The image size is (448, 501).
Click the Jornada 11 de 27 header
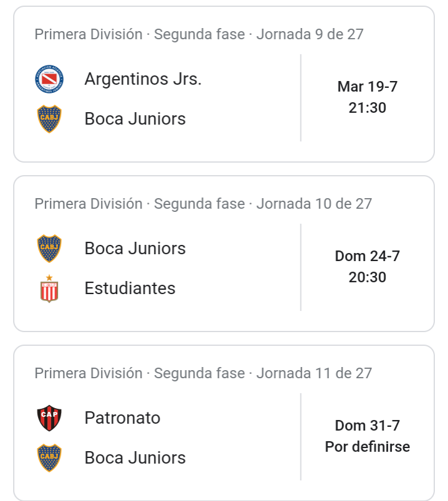(203, 373)
